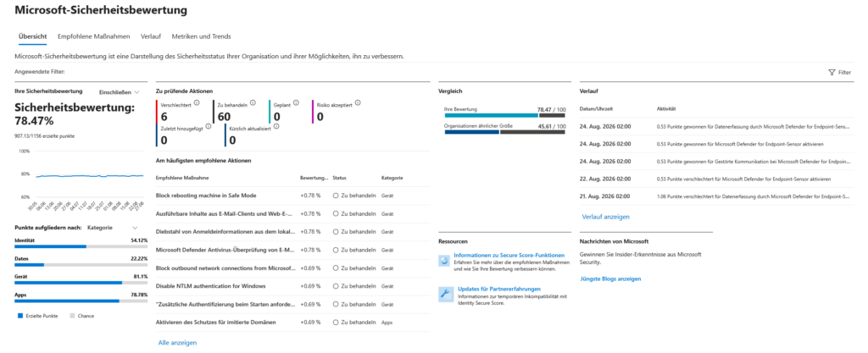This screenshot has width=868, height=353.
Task: Click the security score trend chart line
Action: pyautogui.click(x=88, y=176)
